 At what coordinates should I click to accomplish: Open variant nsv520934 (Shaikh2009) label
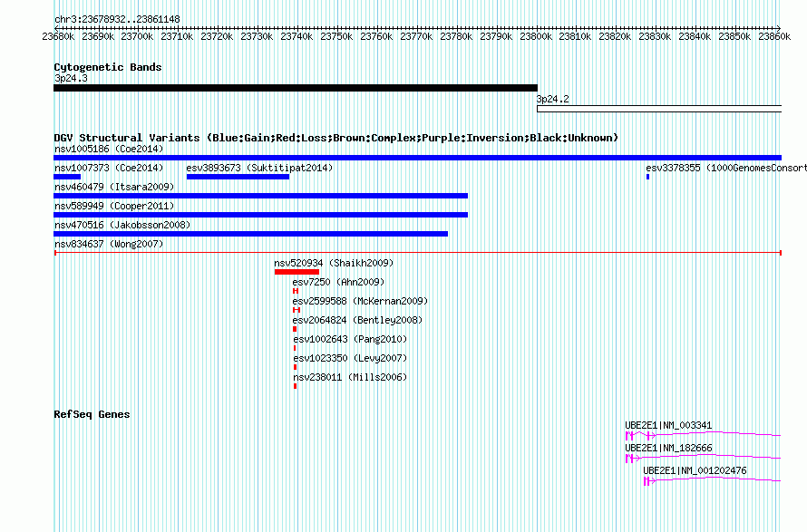pyautogui.click(x=334, y=264)
